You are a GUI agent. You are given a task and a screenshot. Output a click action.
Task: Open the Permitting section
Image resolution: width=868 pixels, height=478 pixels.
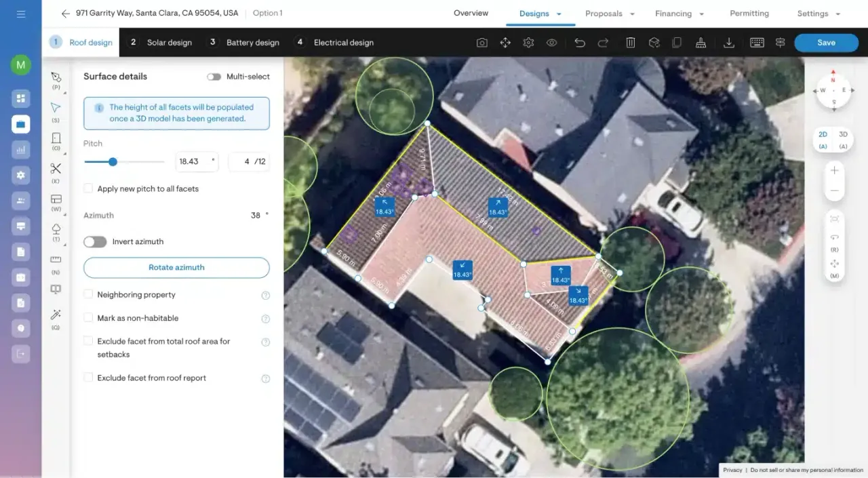(x=749, y=13)
